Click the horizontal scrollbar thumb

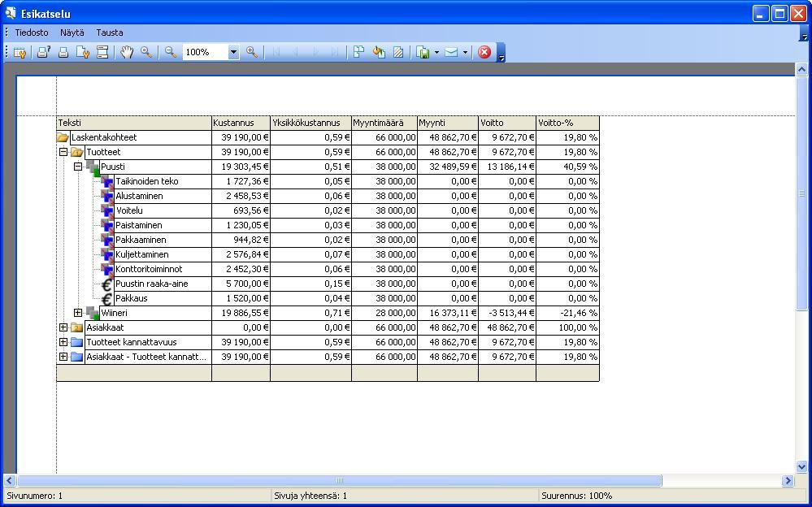[339, 480]
